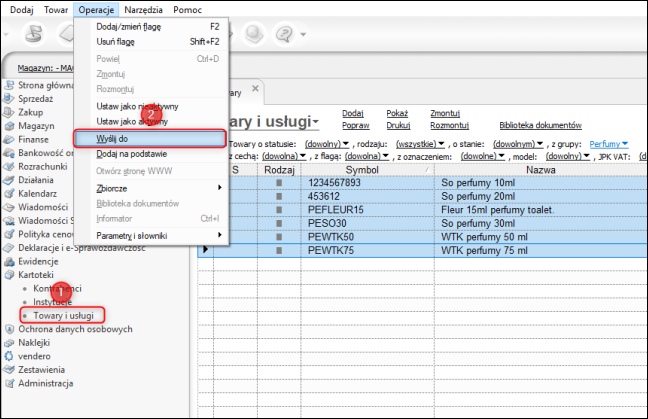Open the Finanse module
648x419 pixels.
click(26, 140)
